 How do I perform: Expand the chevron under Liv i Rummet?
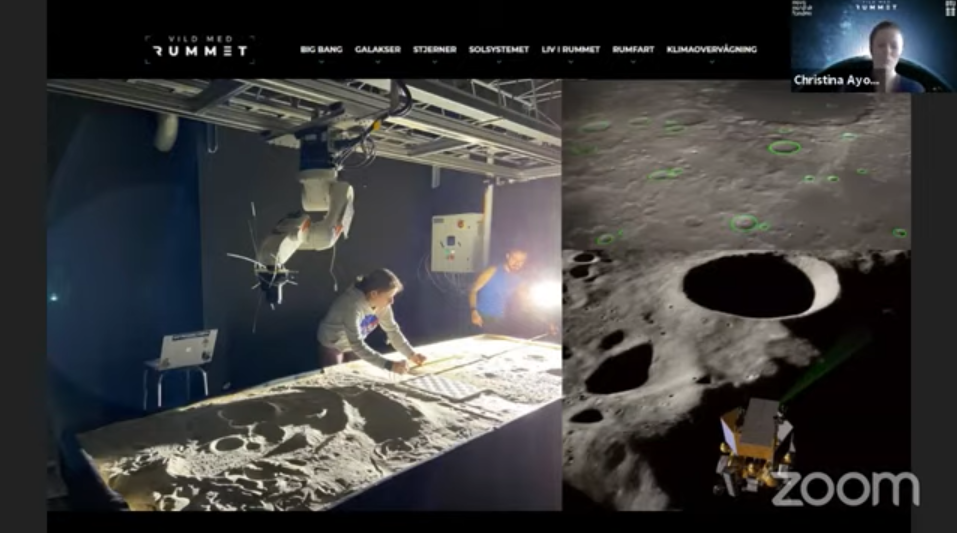pyautogui.click(x=570, y=62)
